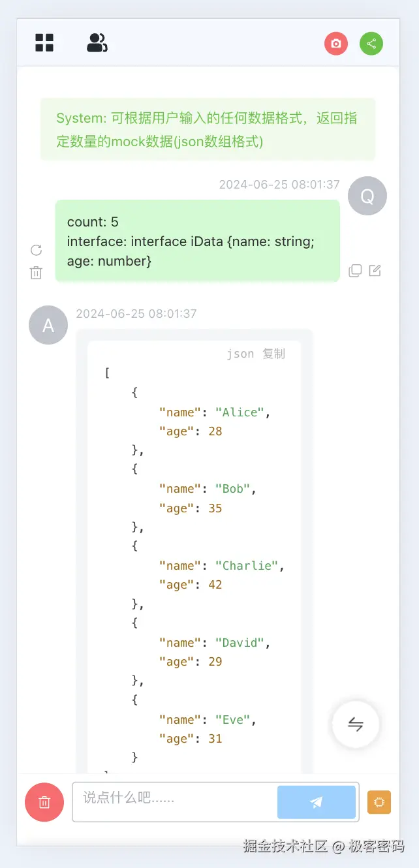This screenshot has height=868, width=419.
Task: Copy the user message with copy icon
Action: 355,270
